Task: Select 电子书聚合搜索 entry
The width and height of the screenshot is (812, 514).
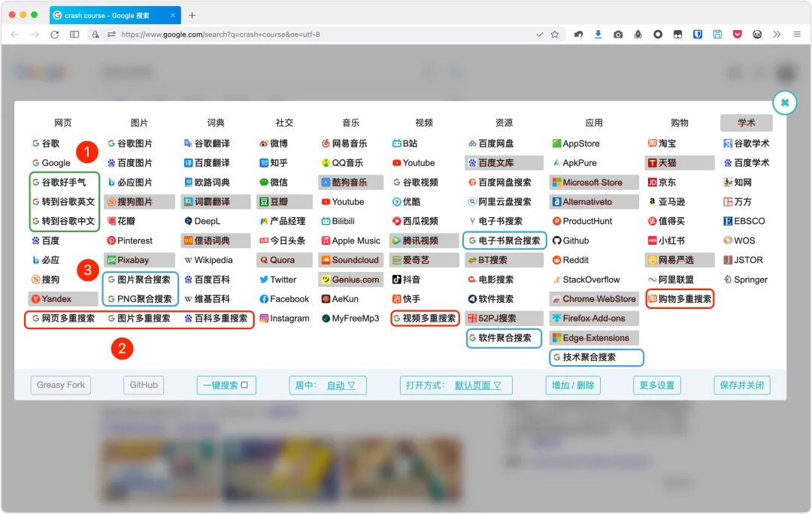Action: click(504, 240)
